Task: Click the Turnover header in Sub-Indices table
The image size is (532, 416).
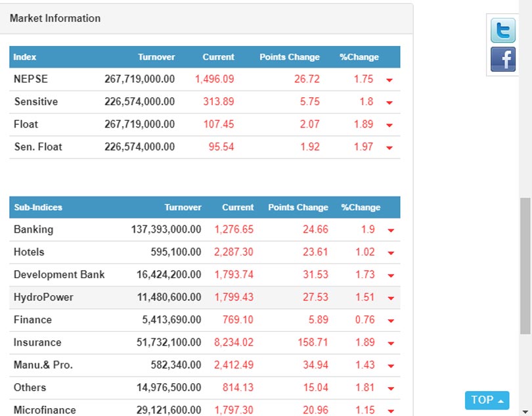Action: pos(183,207)
